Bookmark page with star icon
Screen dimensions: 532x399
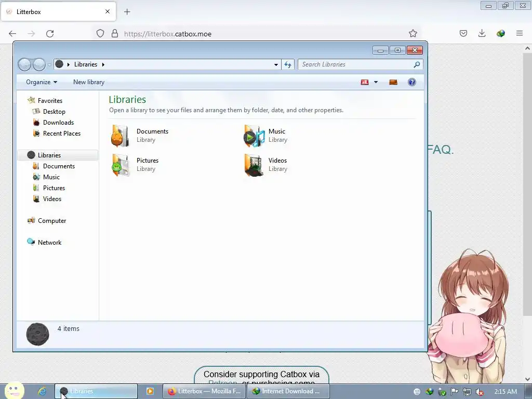click(x=413, y=33)
